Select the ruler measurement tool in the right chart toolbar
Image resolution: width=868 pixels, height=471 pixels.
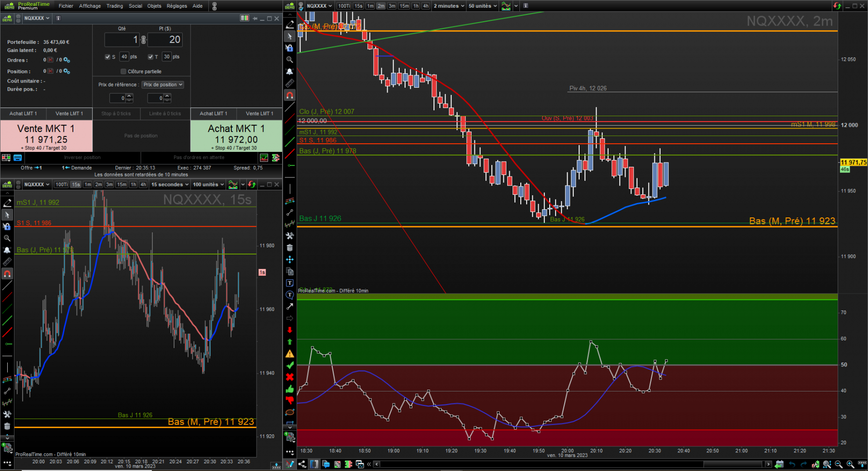[289, 83]
